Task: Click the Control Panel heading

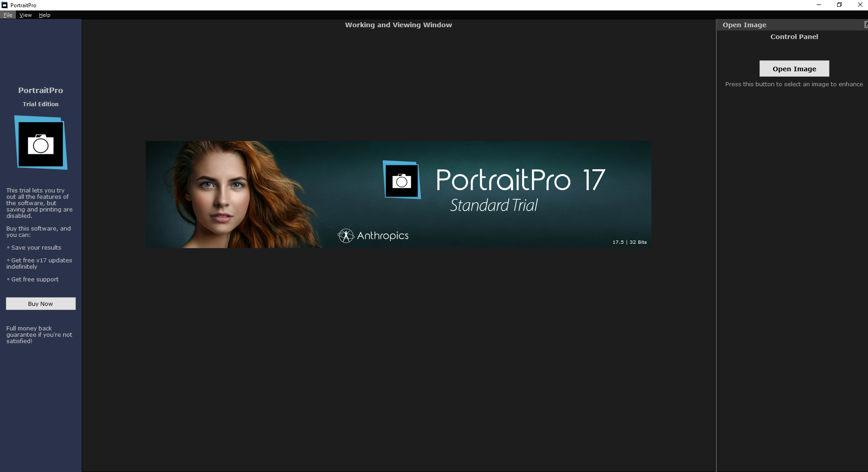Action: (x=794, y=37)
